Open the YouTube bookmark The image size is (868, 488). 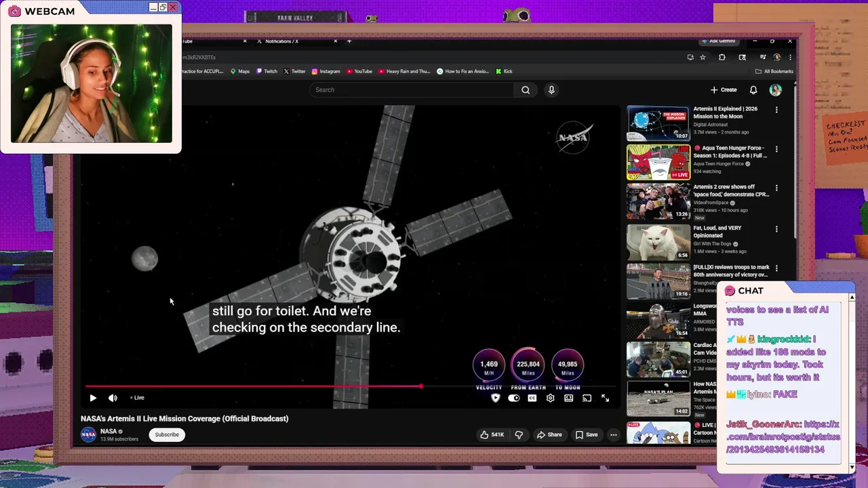coord(359,71)
